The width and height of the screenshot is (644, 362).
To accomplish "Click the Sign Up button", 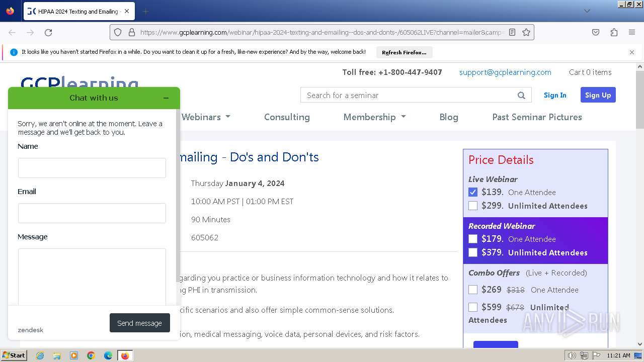I will point(598,95).
